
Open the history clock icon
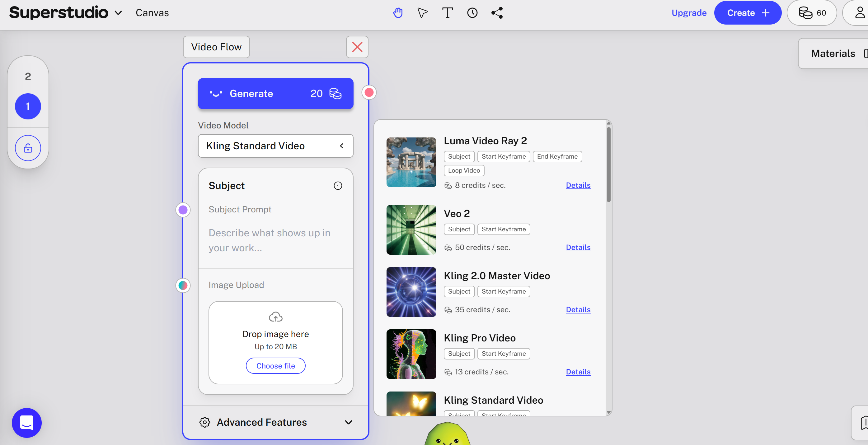click(472, 13)
